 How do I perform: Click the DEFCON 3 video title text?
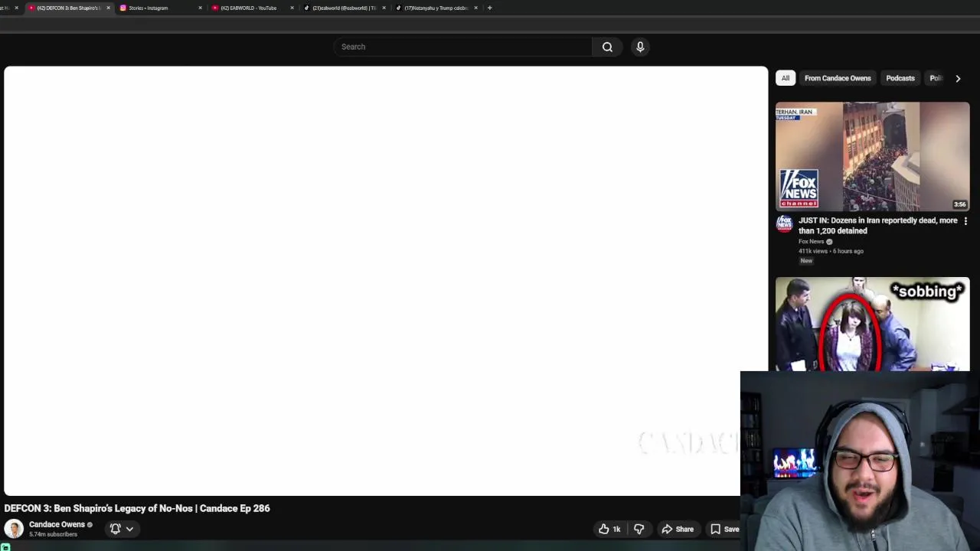[x=137, y=508]
